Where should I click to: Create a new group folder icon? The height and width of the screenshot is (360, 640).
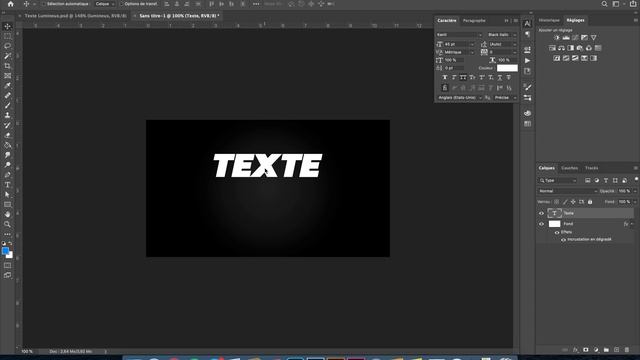(606, 350)
